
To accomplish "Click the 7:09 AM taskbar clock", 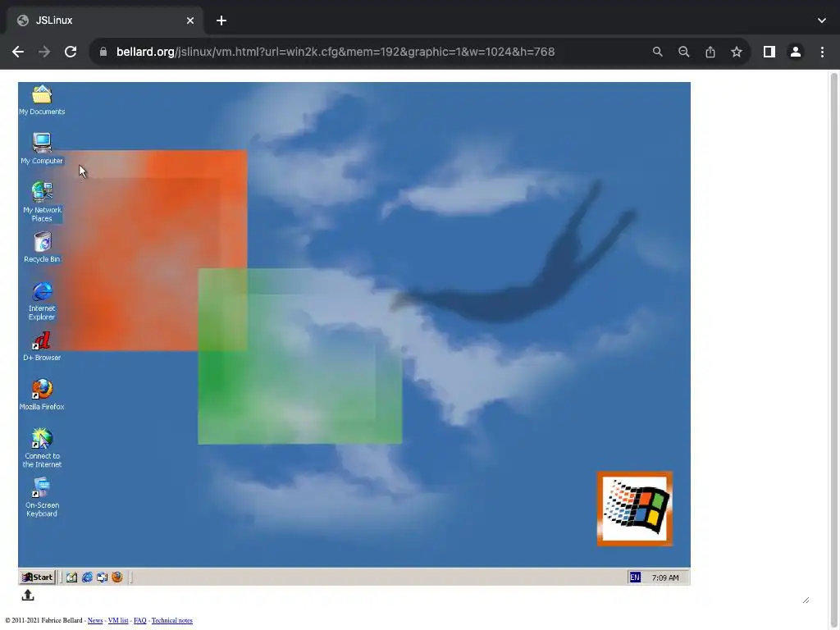I will (664, 577).
